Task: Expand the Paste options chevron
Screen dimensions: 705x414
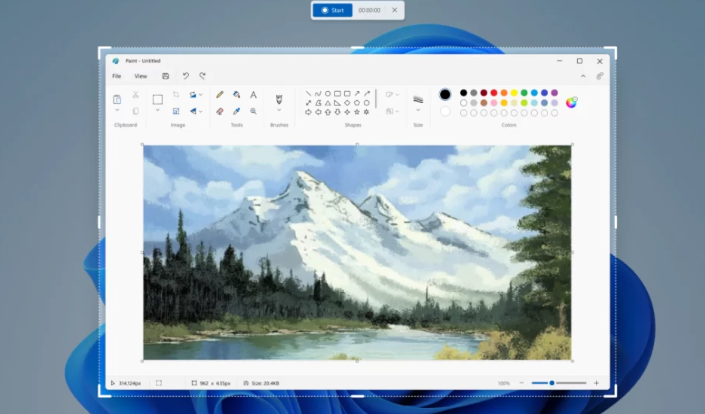Action: pos(117,110)
